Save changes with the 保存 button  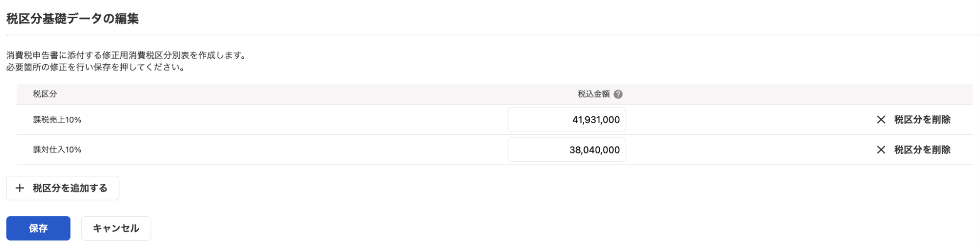pos(38,228)
